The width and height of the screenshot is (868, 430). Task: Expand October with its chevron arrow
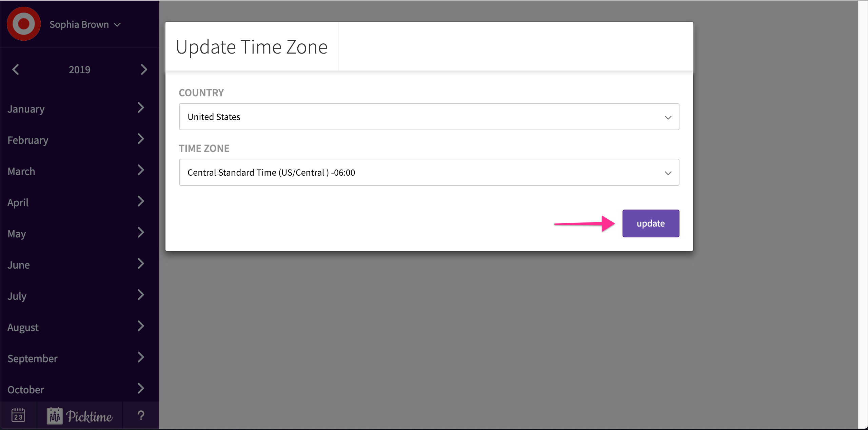click(x=141, y=389)
